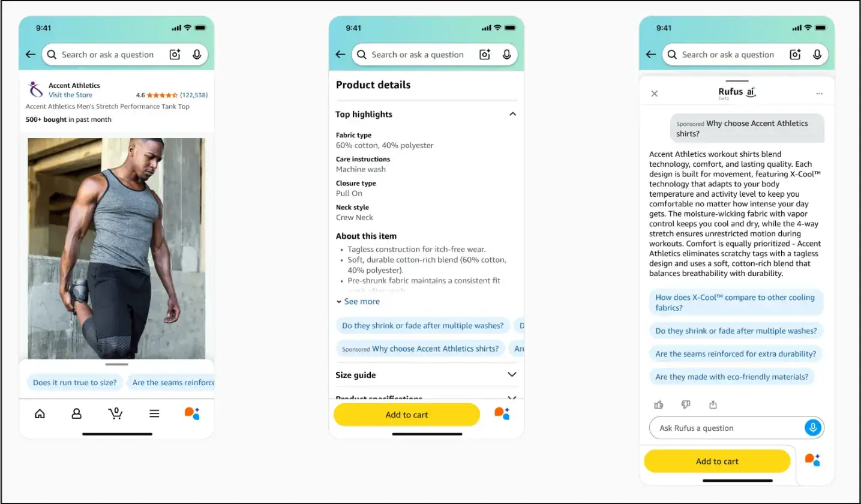Viewport: 861px width, 504px height.
Task: Tap Add to cart on product details screen
Action: (407, 415)
